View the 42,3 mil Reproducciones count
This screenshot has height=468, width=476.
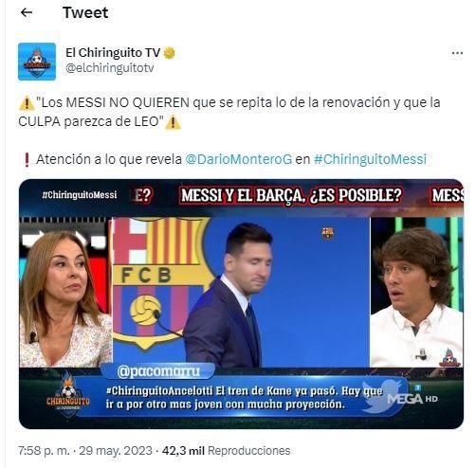[x=226, y=451]
